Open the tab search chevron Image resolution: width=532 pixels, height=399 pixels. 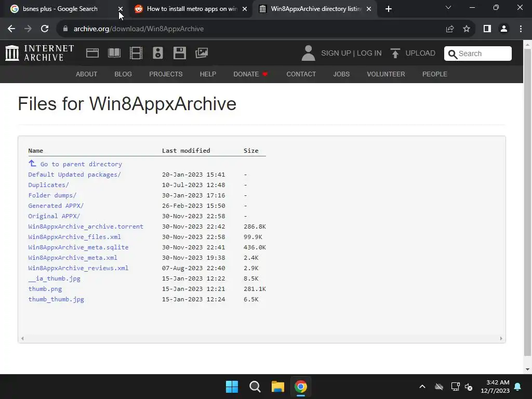point(448,7)
